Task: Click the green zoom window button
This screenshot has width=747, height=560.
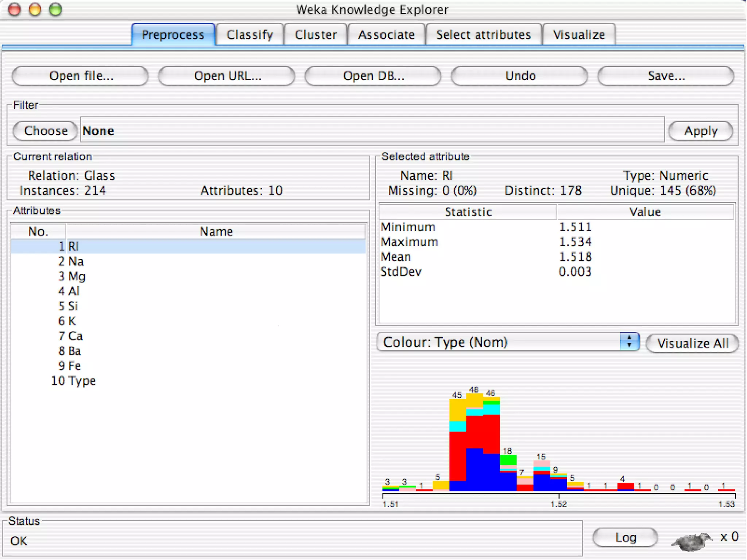Action: [x=55, y=9]
